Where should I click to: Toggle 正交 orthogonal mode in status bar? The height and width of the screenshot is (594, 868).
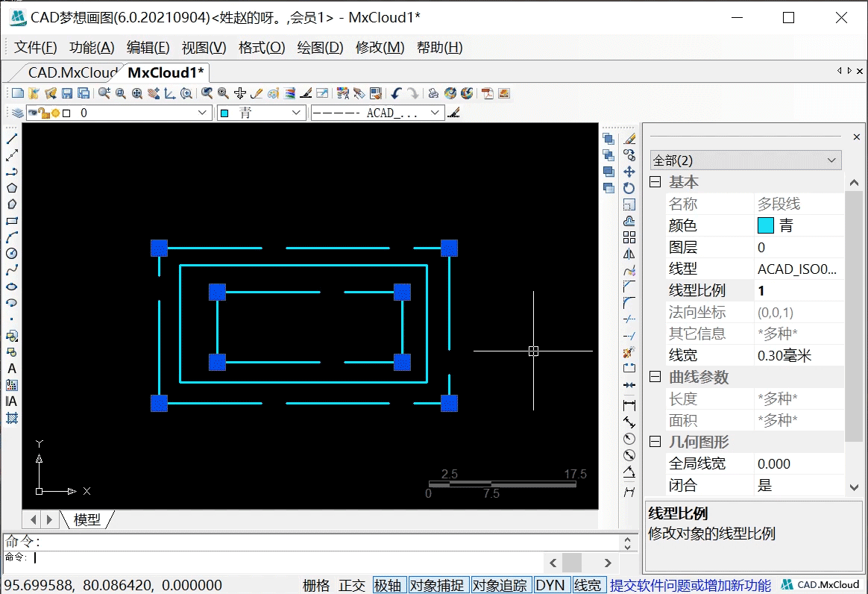(x=351, y=585)
